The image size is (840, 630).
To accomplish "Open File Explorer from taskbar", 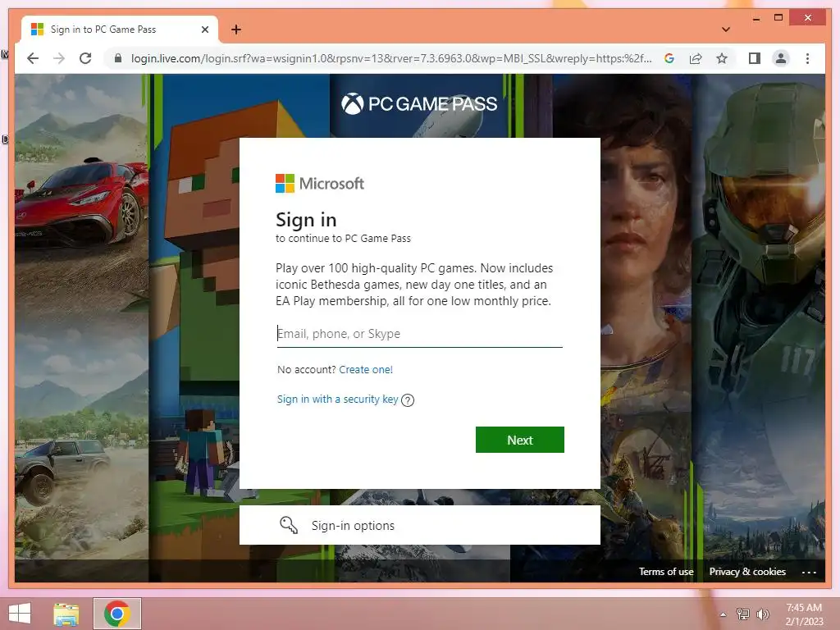I will 66,614.
